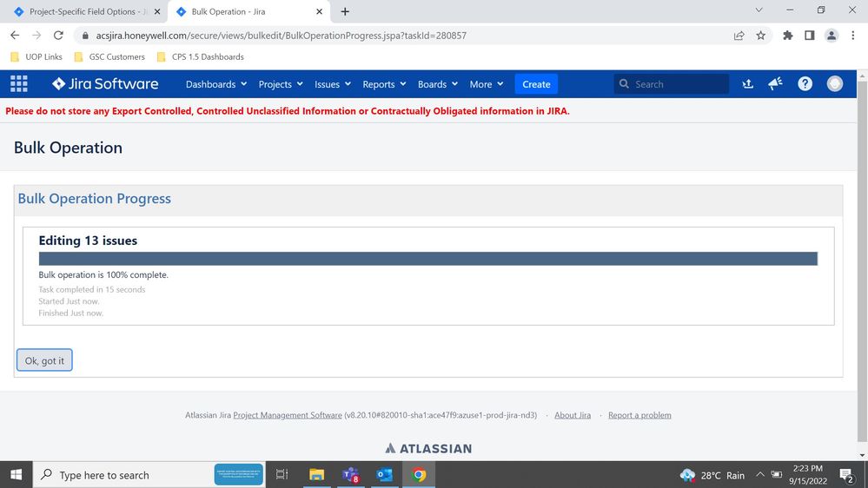Open Task View on the taskbar

tap(282, 475)
